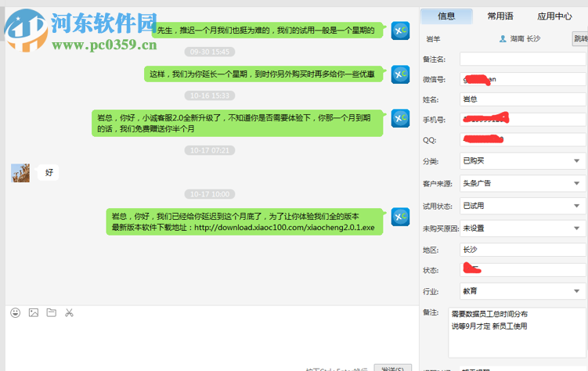Expand the 分类 dropdown showing 已购买
The height and width of the screenshot is (371, 588).
pos(522,160)
